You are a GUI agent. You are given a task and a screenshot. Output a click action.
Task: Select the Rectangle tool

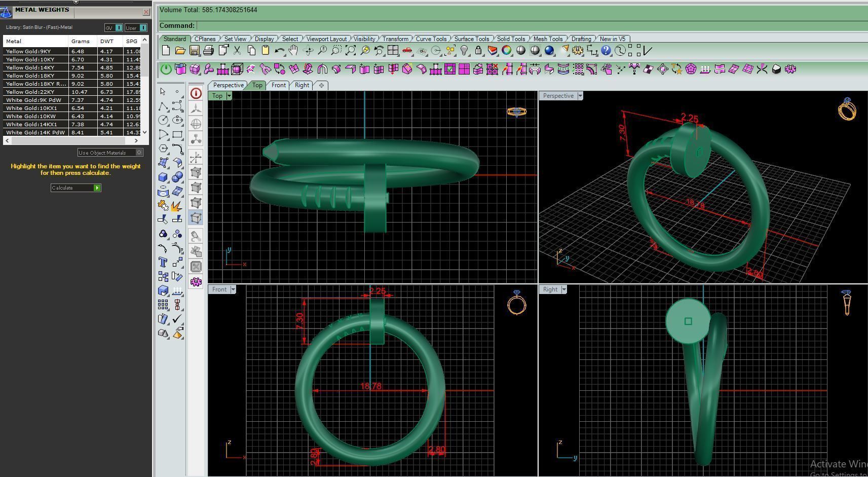coord(177,134)
